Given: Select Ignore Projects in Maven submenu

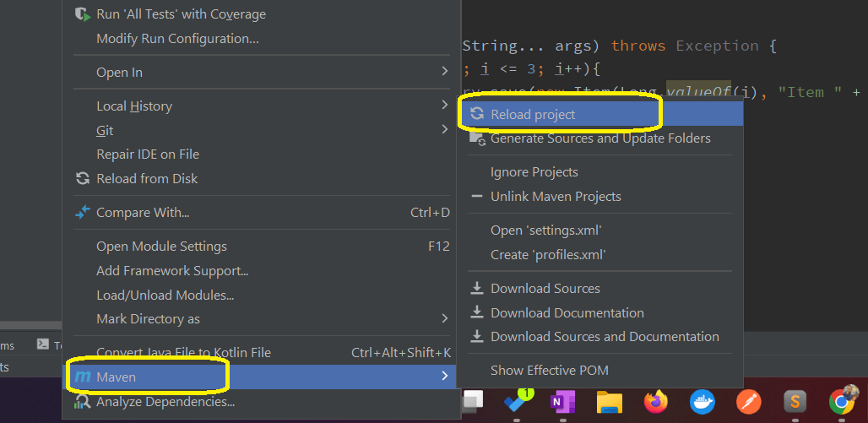Looking at the screenshot, I should pyautogui.click(x=534, y=172).
